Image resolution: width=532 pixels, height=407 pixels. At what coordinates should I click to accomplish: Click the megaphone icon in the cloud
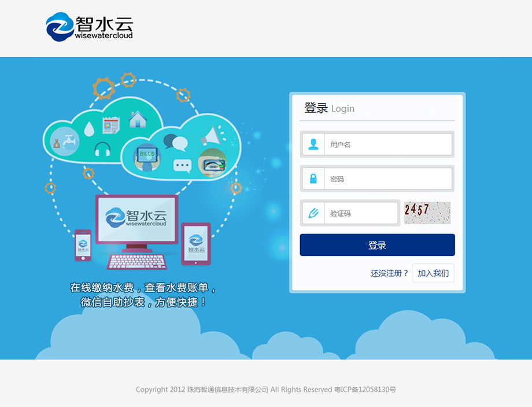click(x=213, y=135)
